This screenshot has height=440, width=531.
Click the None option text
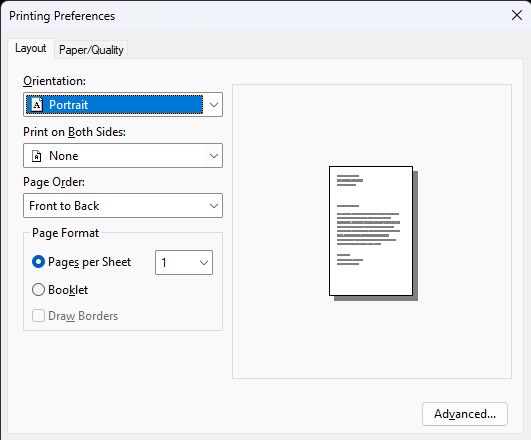tap(64, 156)
